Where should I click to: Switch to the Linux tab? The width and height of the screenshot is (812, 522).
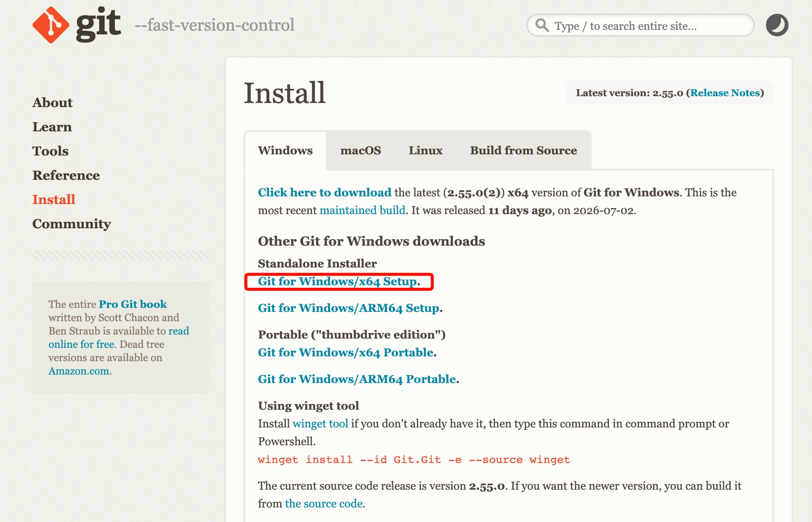[x=425, y=150]
